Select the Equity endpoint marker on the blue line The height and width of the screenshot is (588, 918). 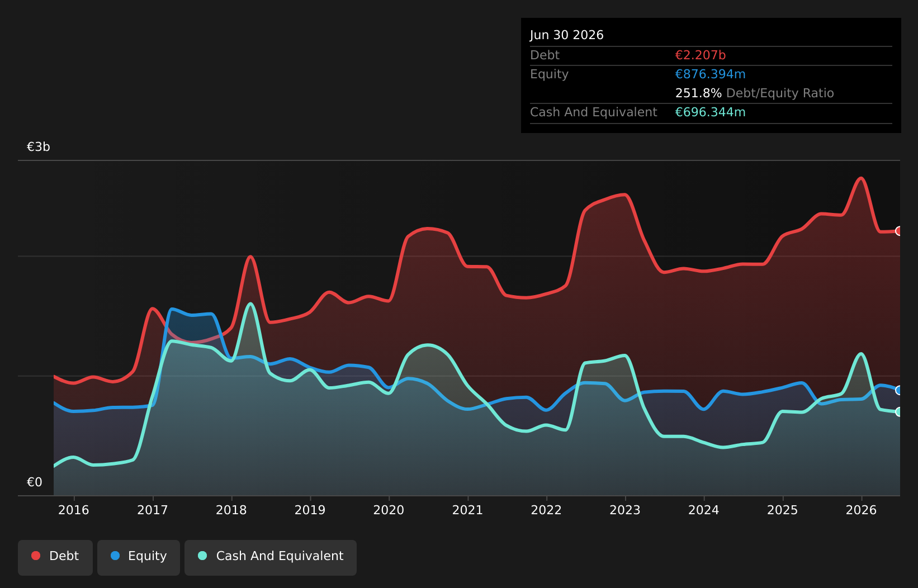click(x=899, y=390)
